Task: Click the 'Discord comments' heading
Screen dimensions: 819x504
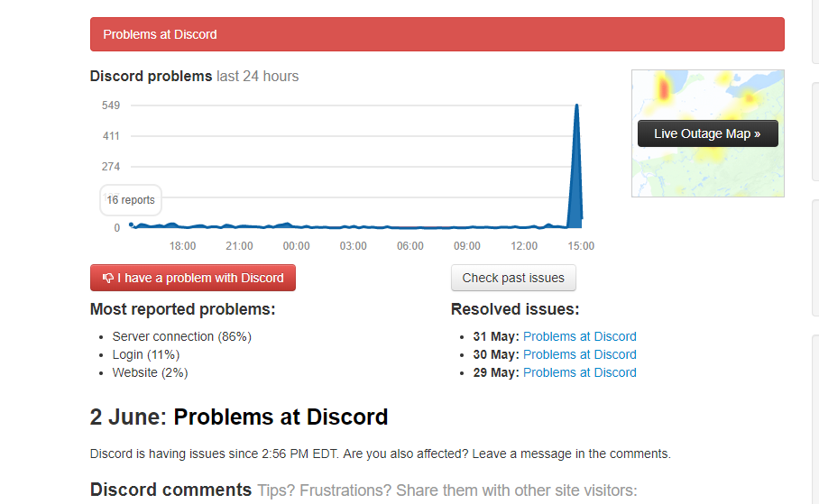Action: [x=170, y=490]
